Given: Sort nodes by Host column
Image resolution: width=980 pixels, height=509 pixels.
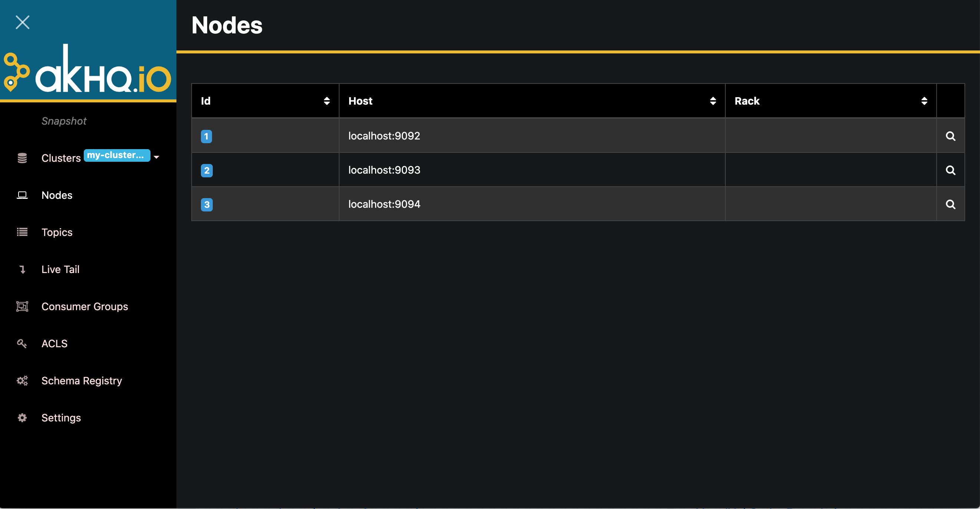Looking at the screenshot, I should point(713,101).
